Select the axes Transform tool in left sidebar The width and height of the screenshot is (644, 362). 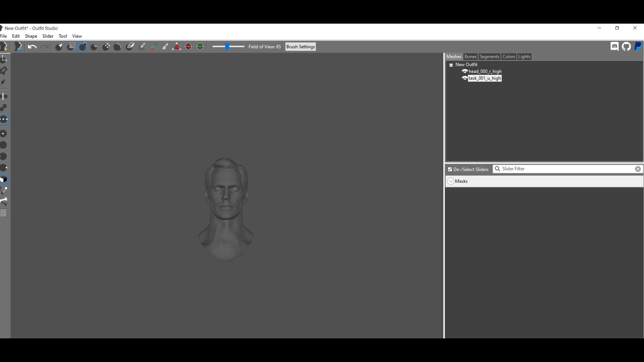click(x=4, y=59)
